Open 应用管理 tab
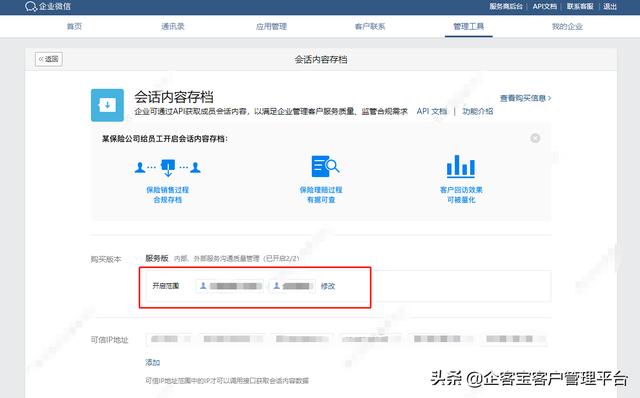Image resolution: width=640 pixels, height=398 pixels. click(x=271, y=27)
